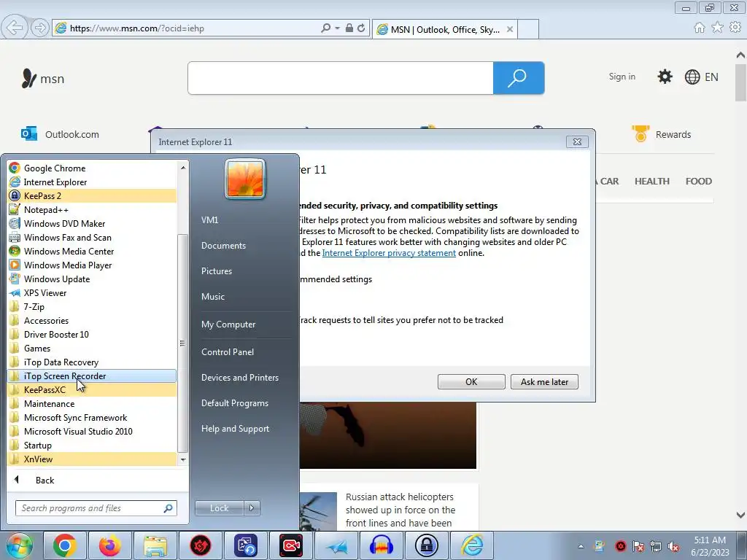Click the MSN web search box

click(x=341, y=77)
